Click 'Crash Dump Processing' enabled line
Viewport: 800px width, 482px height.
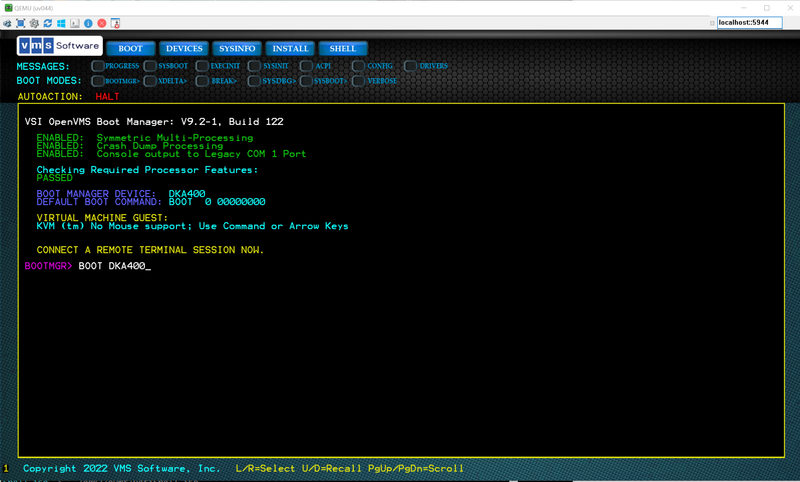click(x=130, y=146)
